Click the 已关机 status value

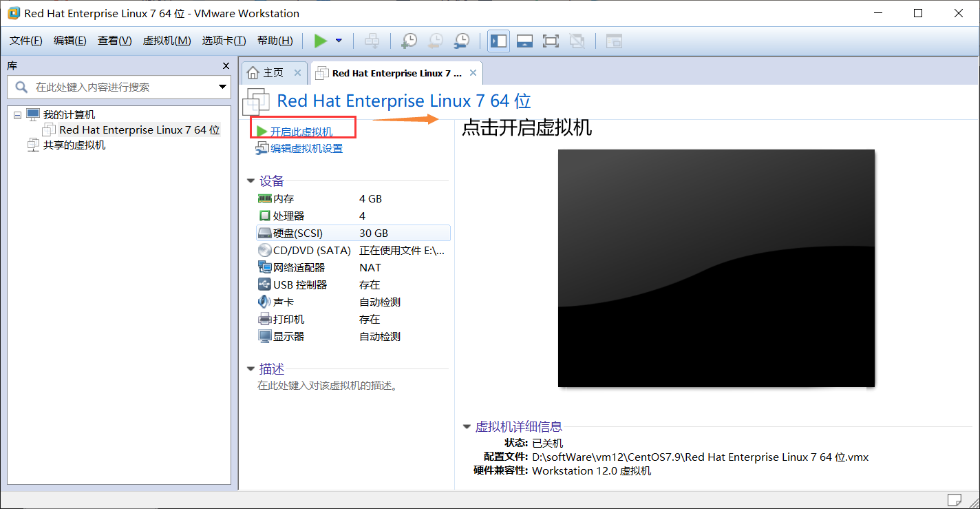(548, 443)
